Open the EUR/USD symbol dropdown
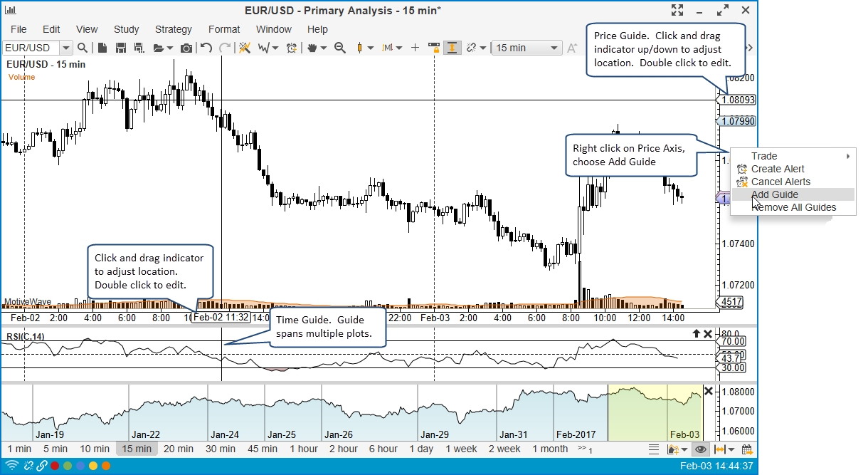The image size is (868, 475). tap(66, 48)
